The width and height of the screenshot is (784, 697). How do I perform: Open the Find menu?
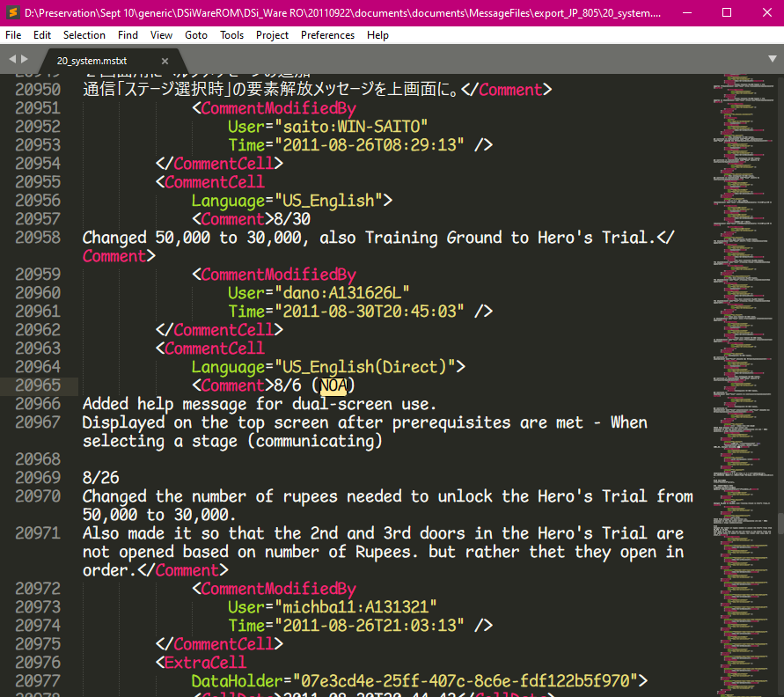coord(128,35)
